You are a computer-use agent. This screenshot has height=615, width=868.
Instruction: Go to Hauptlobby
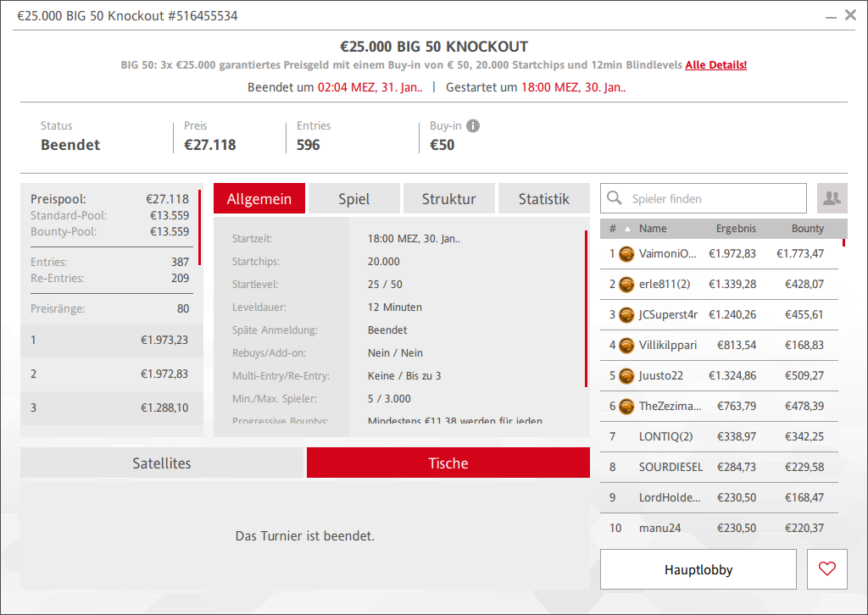click(698, 569)
